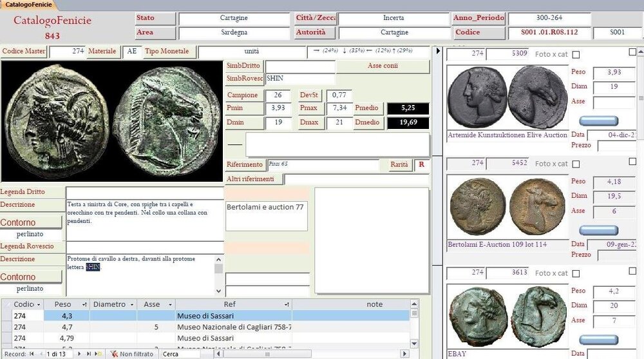Click the Asse conii button
Image resolution: width=644 pixels, height=359 pixels.
pos(382,66)
